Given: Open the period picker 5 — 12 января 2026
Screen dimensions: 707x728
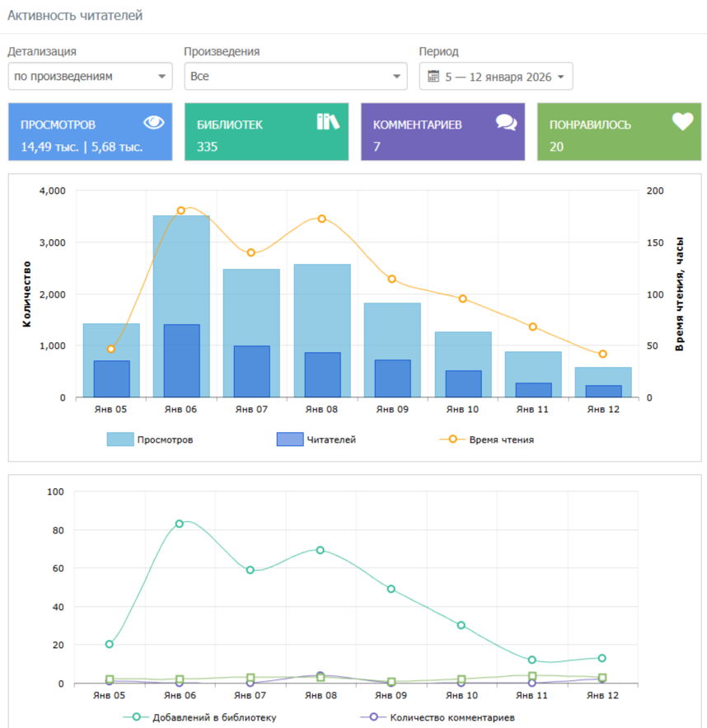Looking at the screenshot, I should (x=496, y=77).
